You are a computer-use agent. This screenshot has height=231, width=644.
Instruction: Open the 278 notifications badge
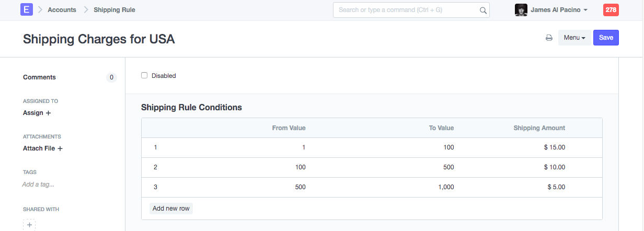pos(611,9)
